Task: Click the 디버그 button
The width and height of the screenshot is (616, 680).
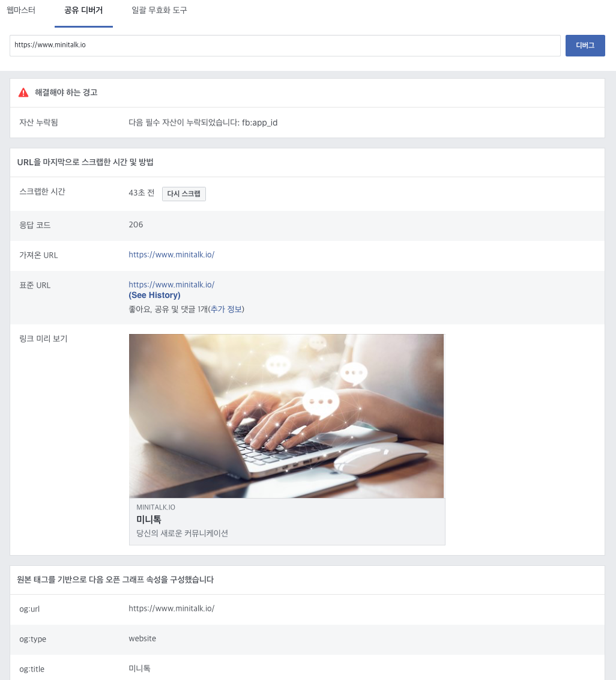Action: point(585,46)
